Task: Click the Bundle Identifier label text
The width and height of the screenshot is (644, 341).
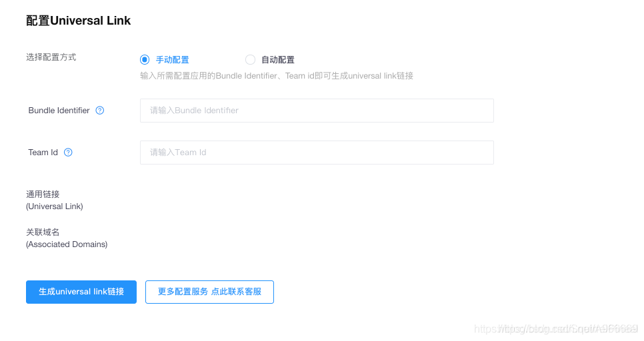Action: click(x=59, y=111)
